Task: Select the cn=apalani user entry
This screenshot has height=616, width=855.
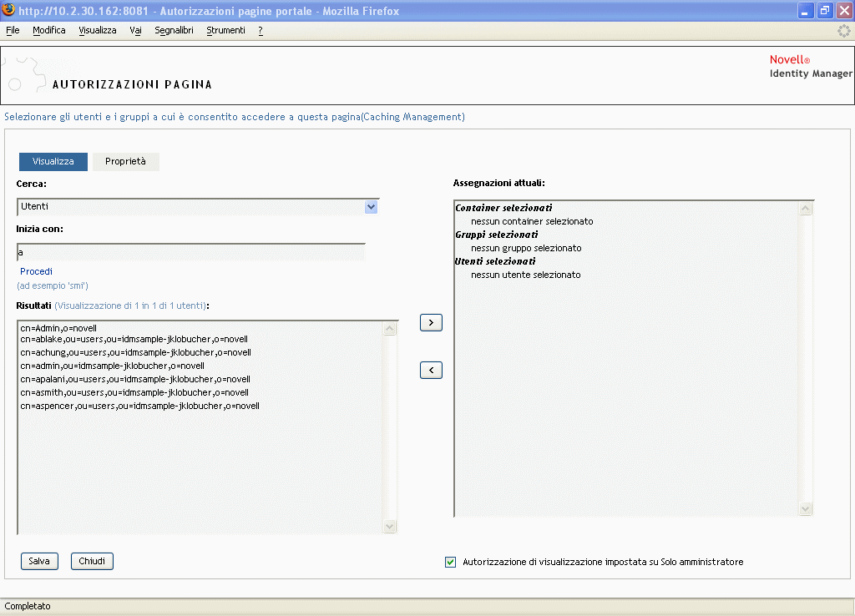Action: 135,380
